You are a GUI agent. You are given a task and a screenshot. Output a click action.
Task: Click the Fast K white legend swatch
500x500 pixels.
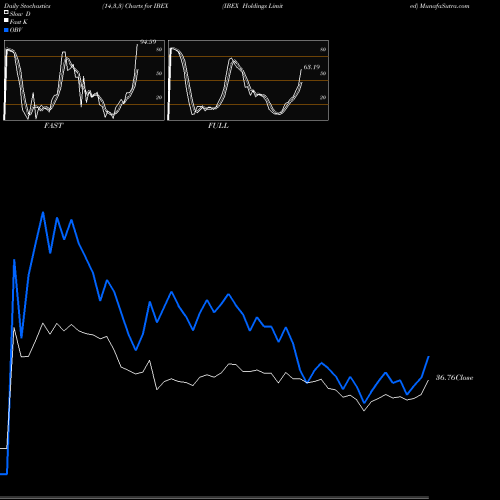tap(6, 21)
